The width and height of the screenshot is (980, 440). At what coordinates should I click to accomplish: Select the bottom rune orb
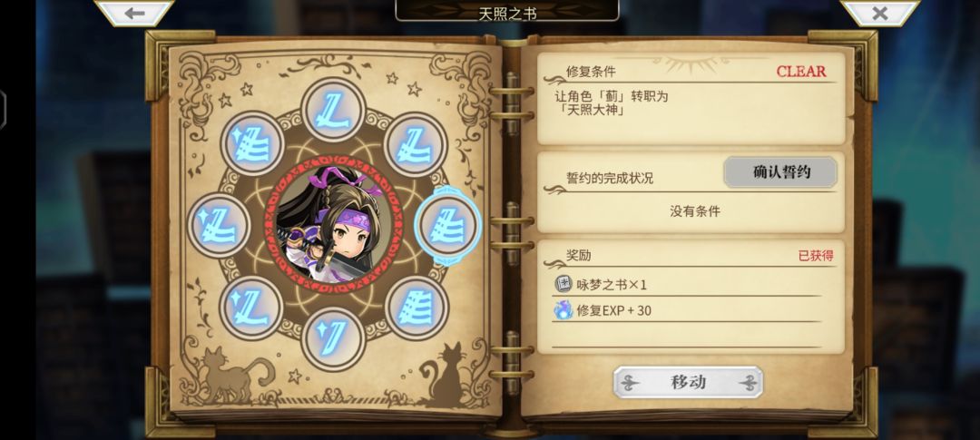[333, 340]
